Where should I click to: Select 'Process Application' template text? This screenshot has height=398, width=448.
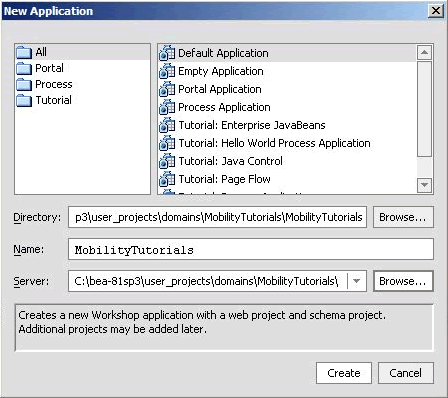point(224,107)
